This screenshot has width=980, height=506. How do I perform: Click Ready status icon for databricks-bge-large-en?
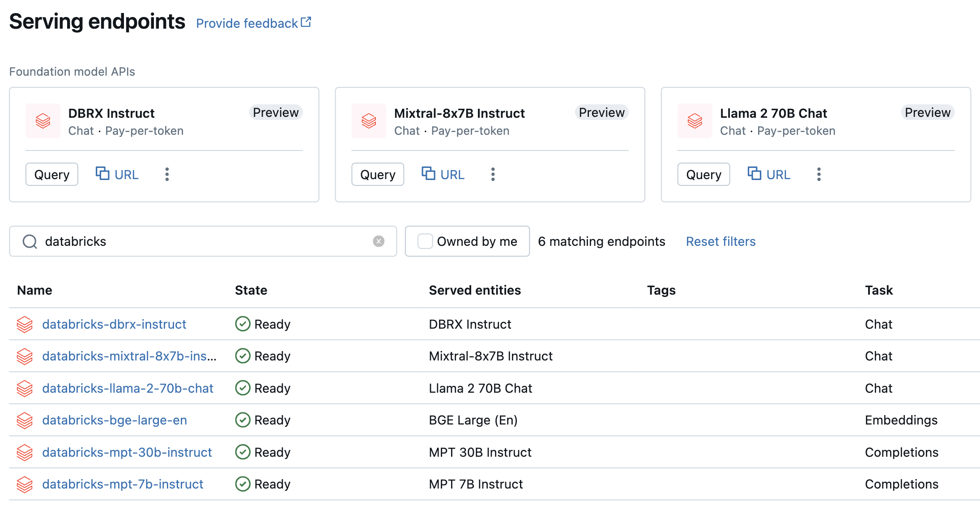[243, 420]
